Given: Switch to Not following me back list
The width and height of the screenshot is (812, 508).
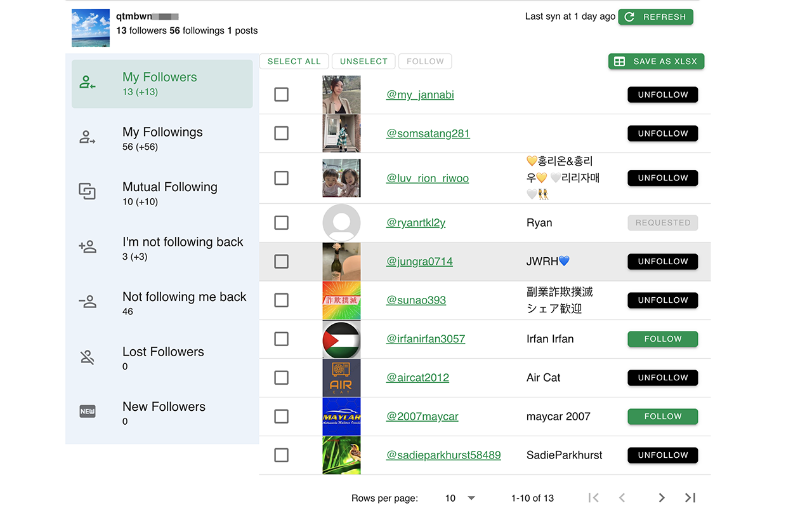Looking at the screenshot, I should 184,302.
